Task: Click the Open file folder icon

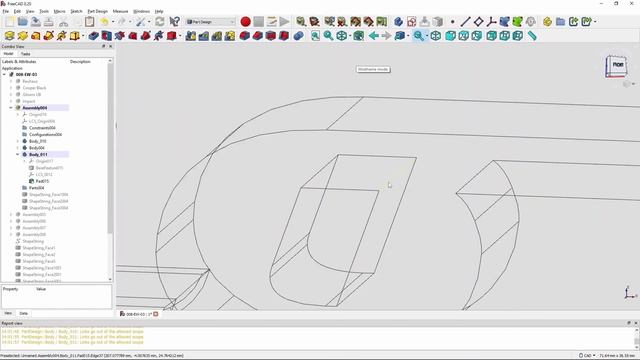Action: [23, 22]
